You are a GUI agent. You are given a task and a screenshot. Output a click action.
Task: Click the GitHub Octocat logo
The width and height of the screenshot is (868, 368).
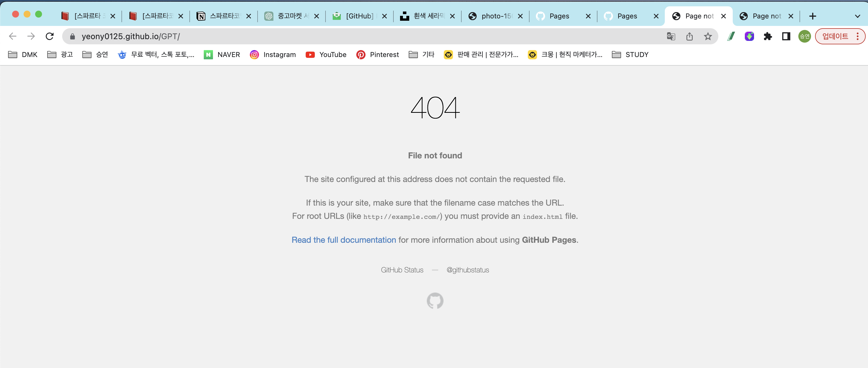pyautogui.click(x=435, y=301)
